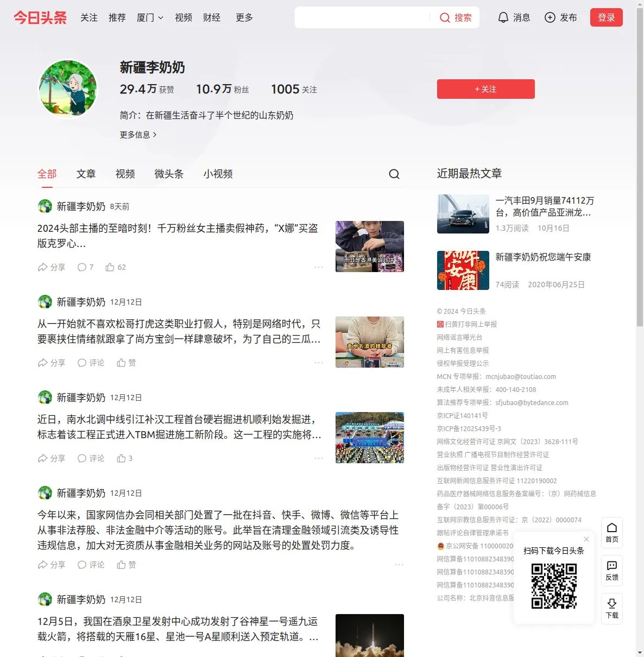Image resolution: width=644 pixels, height=657 pixels.
Task: Go to 推荐 in top navigation
Action: click(117, 17)
